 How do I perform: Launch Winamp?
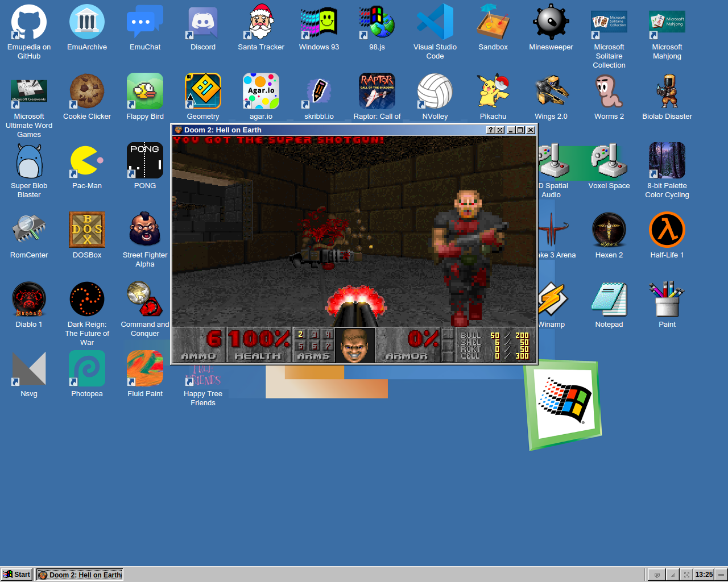(x=551, y=299)
